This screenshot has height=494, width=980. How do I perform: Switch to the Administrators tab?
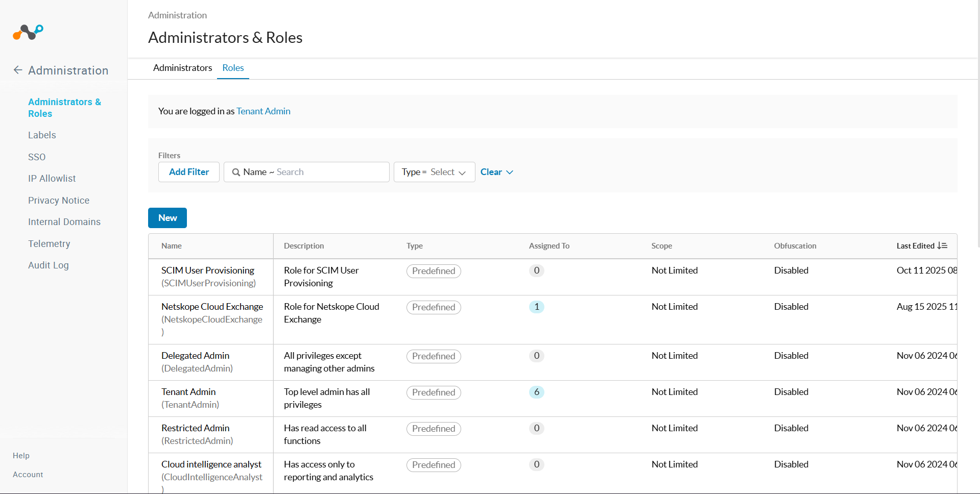point(182,68)
